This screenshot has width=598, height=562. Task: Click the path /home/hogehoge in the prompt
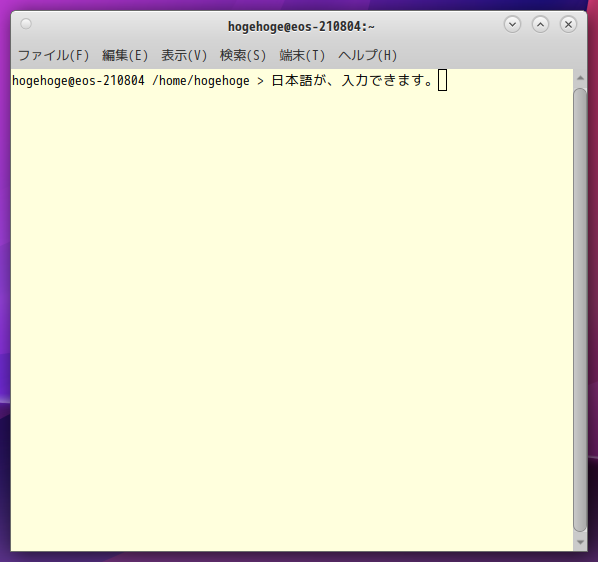[201, 81]
